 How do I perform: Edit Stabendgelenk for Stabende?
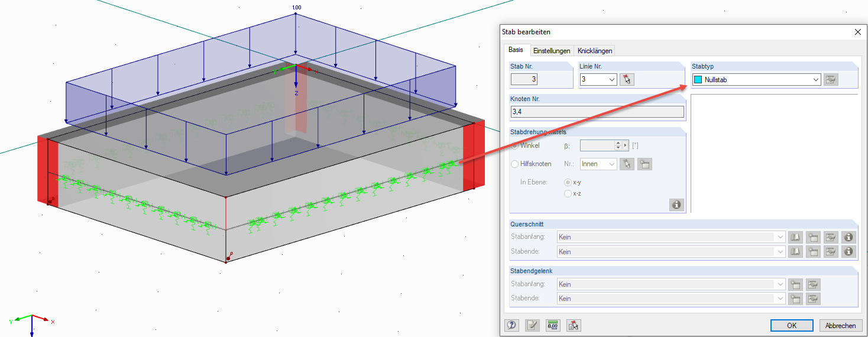(x=814, y=299)
